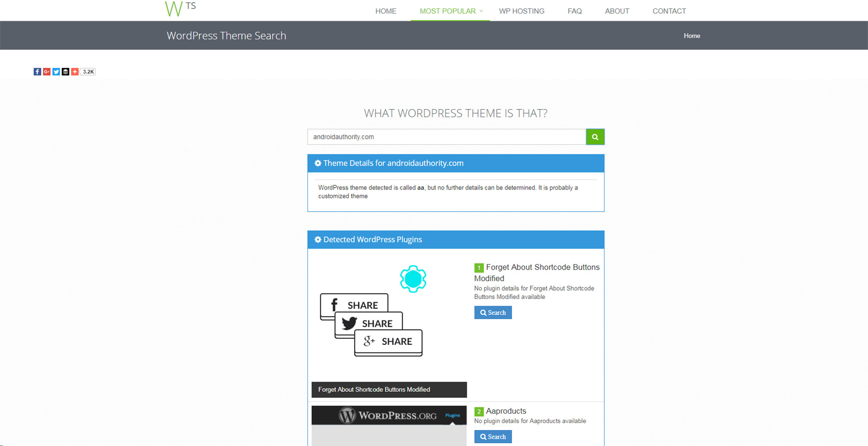Click the green number 1 badge
This screenshot has width=868, height=446.
(479, 268)
